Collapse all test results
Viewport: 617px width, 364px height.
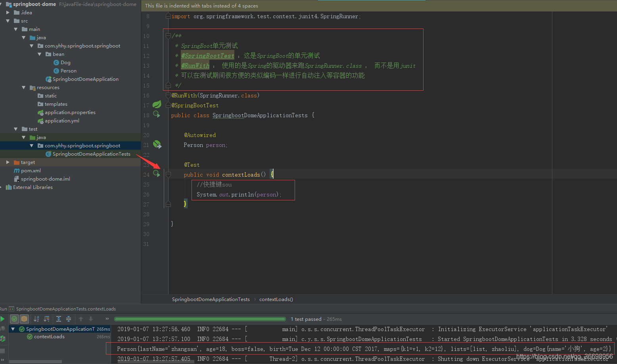(69, 319)
